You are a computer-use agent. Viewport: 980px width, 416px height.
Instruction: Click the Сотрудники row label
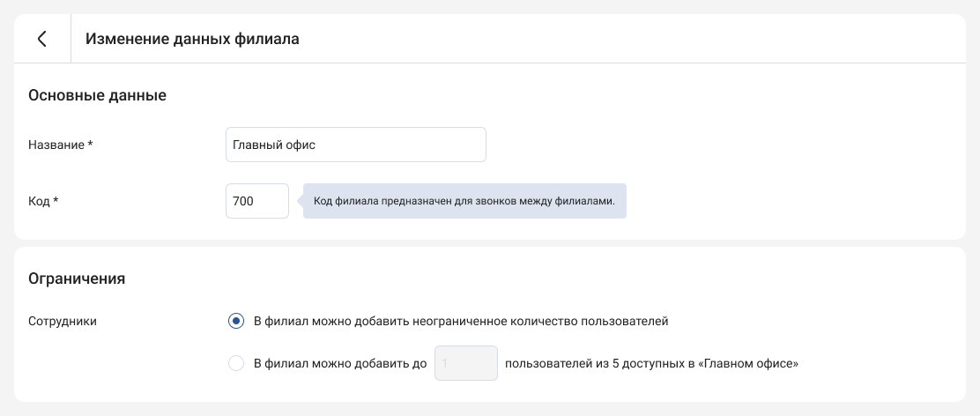[x=63, y=322]
